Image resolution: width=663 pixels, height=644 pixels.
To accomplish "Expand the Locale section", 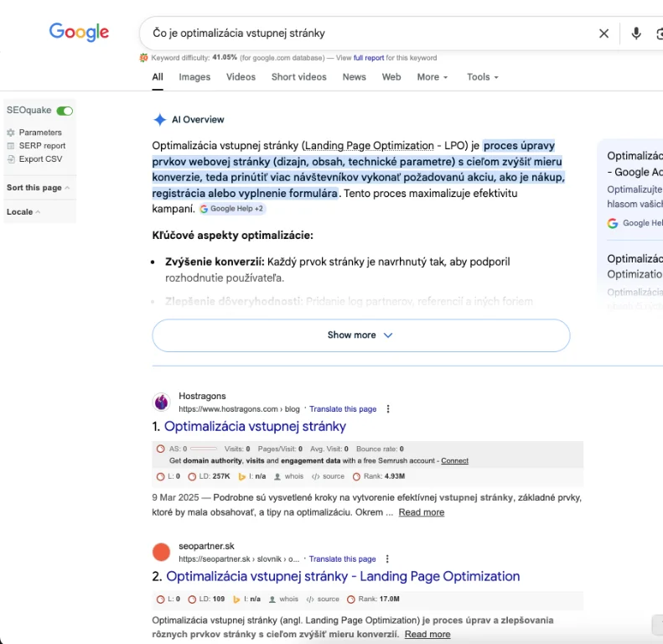I will [x=23, y=212].
